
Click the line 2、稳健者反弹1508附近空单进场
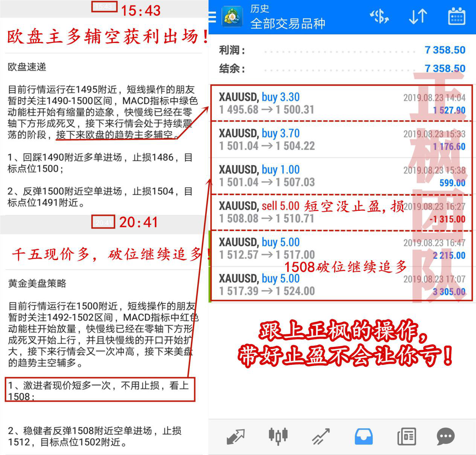tap(95, 436)
